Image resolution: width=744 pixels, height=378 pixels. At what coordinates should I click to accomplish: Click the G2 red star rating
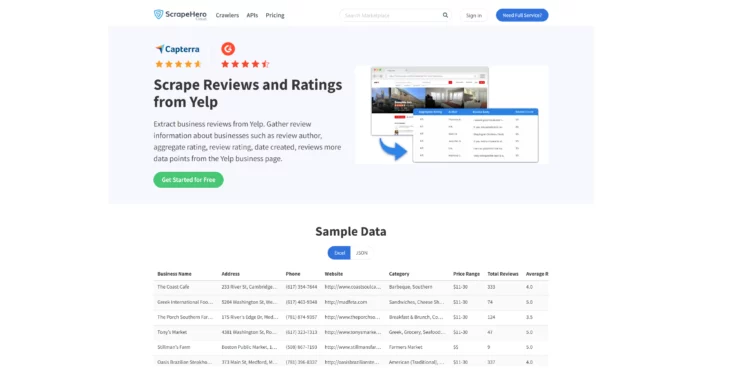(x=245, y=64)
